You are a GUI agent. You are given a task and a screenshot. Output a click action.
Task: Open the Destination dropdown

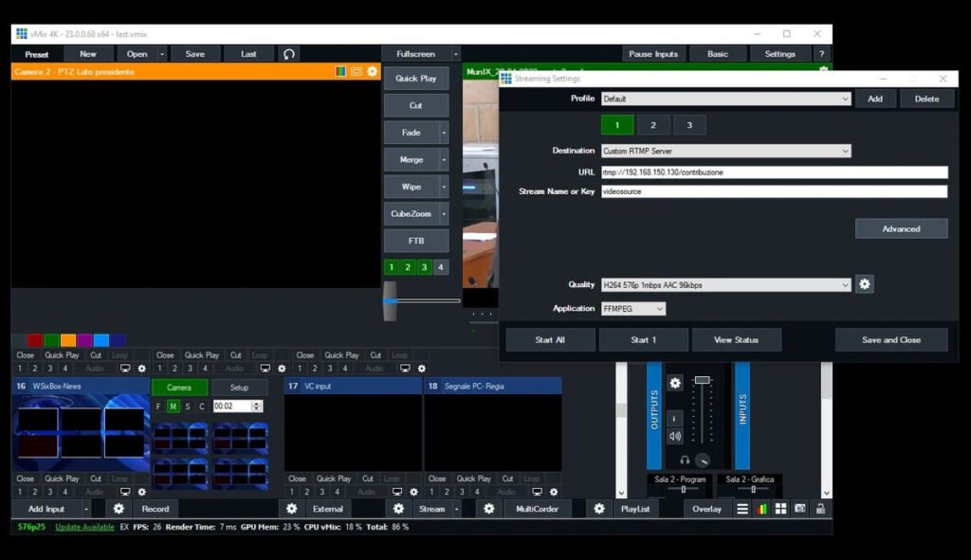click(845, 151)
